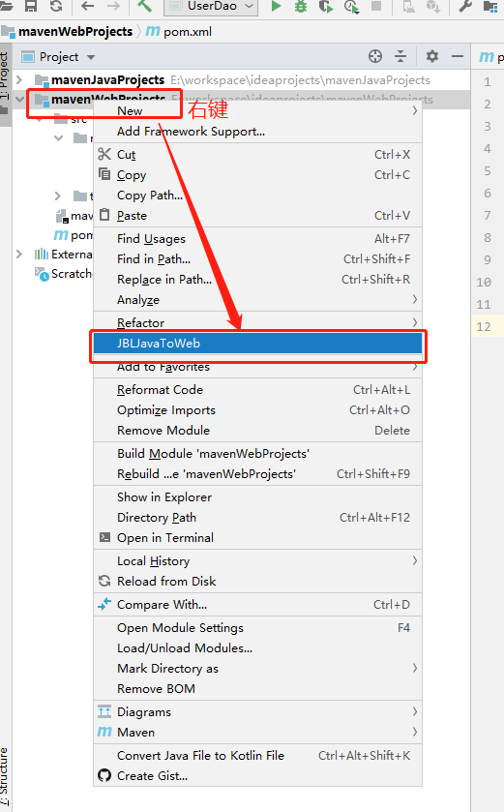Select Replace in Path...
504x812 pixels.
tap(257, 280)
